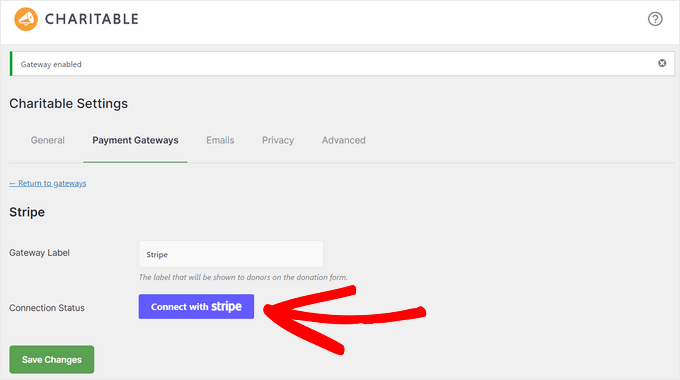Follow the Return to gateways link

click(x=48, y=183)
